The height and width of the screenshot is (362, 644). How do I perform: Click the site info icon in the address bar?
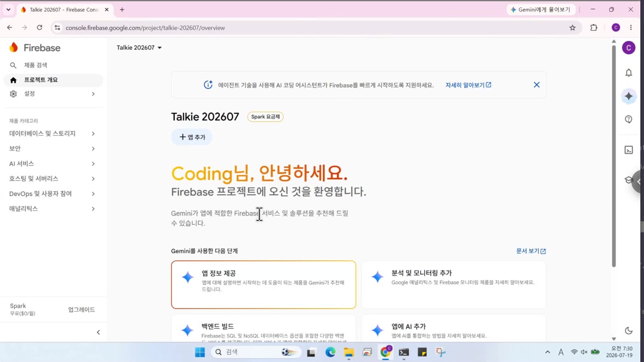click(x=57, y=28)
